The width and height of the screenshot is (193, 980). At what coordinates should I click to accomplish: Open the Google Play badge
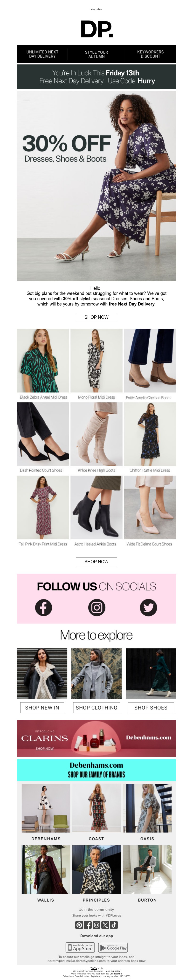click(x=113, y=947)
